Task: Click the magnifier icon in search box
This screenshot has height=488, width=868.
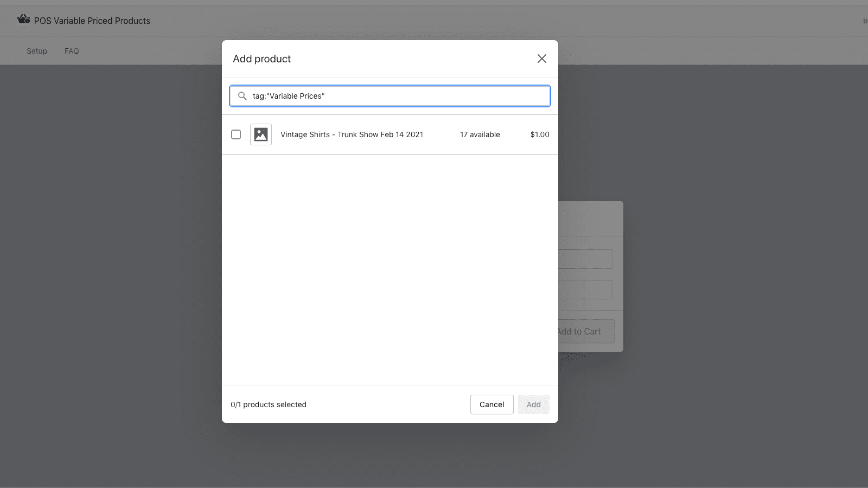Action: [x=242, y=96]
